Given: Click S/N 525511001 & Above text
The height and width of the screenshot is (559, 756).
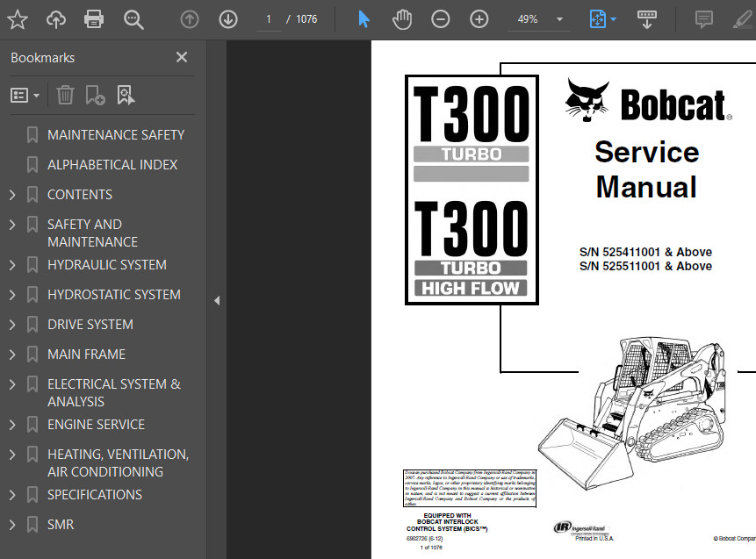Looking at the screenshot, I should click(645, 266).
